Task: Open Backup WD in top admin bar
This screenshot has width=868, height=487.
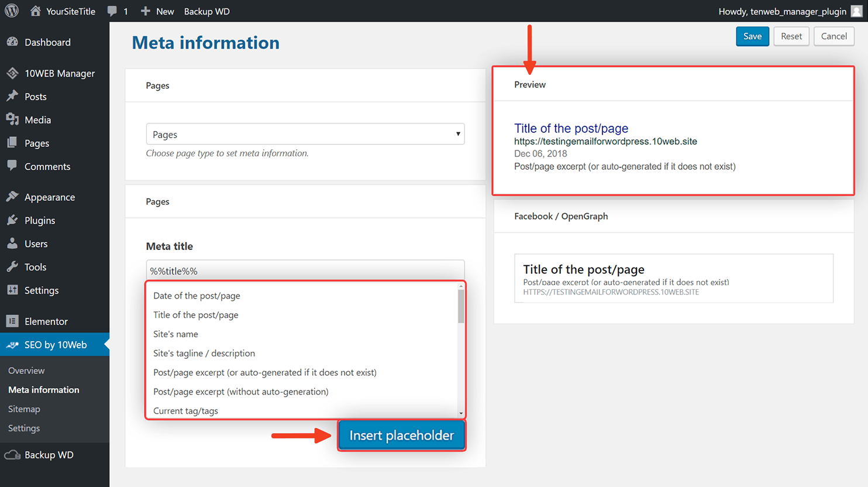Action: point(206,11)
